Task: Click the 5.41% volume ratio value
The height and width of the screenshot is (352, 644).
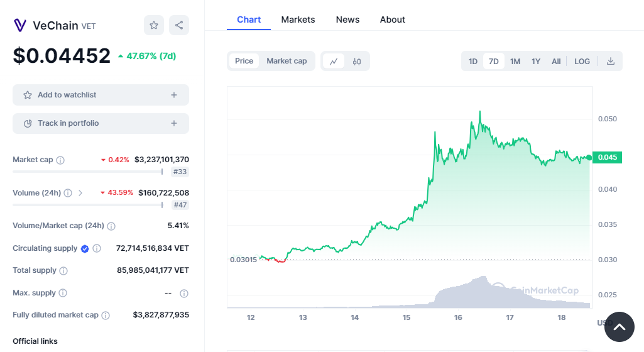Action: 178,226
